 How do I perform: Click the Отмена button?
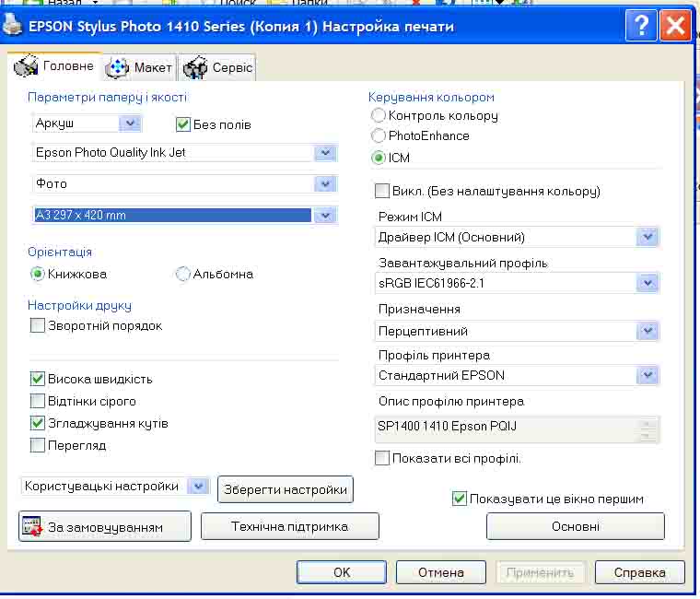click(440, 572)
